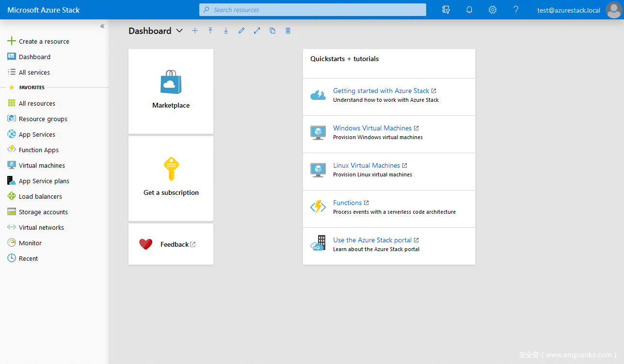Click the Function Apps lightning icon
Screen dimensions: 624x364
[x=12, y=150]
